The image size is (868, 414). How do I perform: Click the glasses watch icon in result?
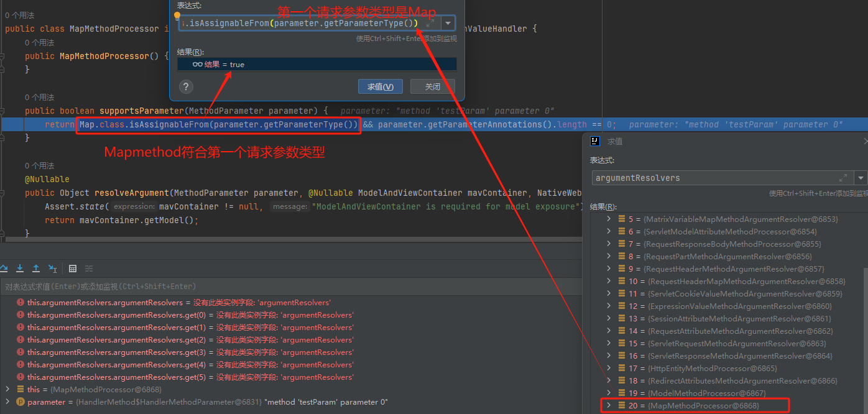click(x=198, y=64)
